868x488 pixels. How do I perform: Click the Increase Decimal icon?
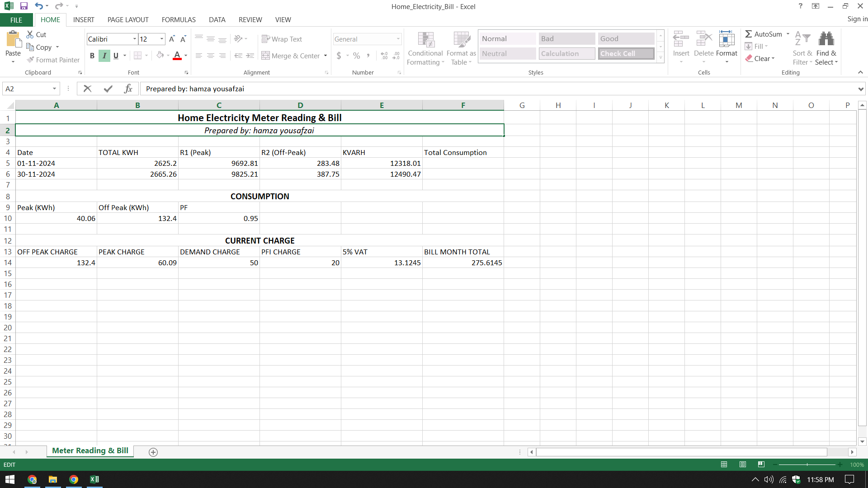[x=384, y=56]
